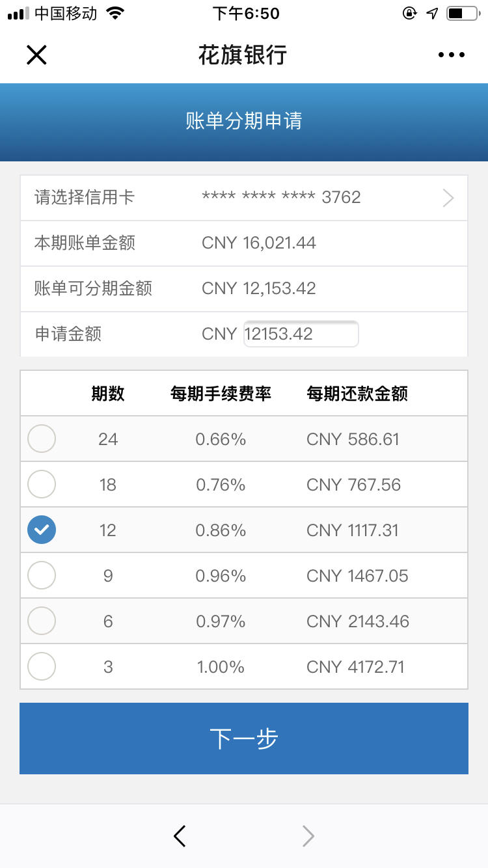This screenshot has width=488, height=868.
Task: Open the 请选择信用卡 card row
Action: 244,198
